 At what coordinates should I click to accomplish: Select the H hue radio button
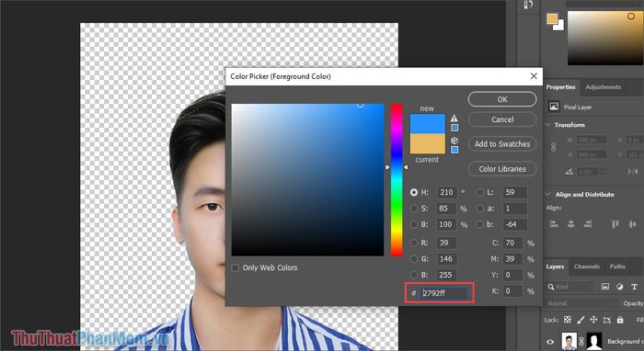click(x=414, y=192)
